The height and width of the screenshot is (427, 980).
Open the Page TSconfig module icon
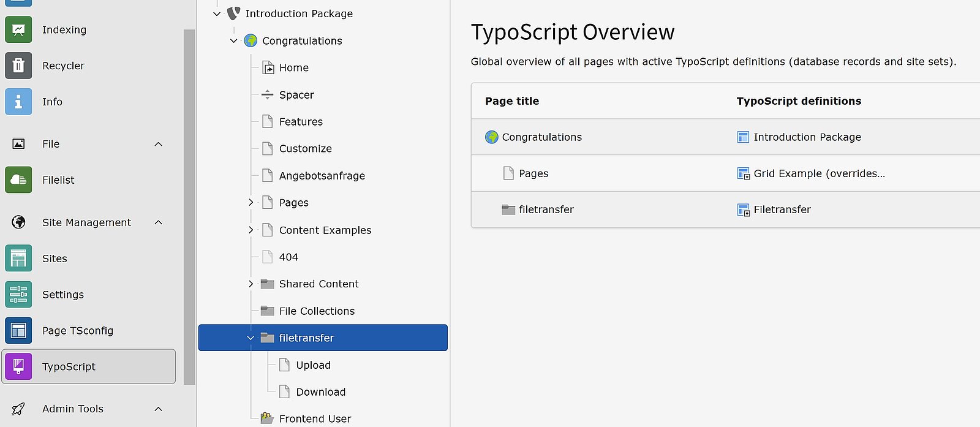(18, 331)
